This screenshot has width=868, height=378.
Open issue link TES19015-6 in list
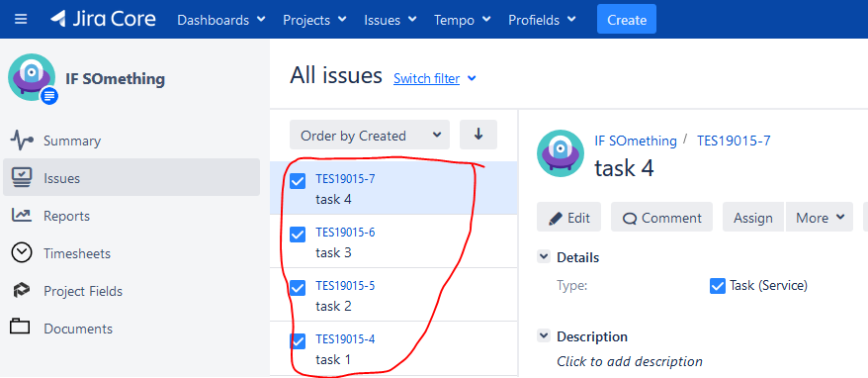pos(345,233)
